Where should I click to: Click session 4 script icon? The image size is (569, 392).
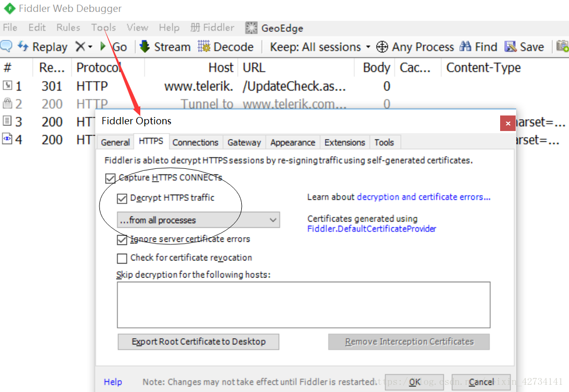(7, 139)
